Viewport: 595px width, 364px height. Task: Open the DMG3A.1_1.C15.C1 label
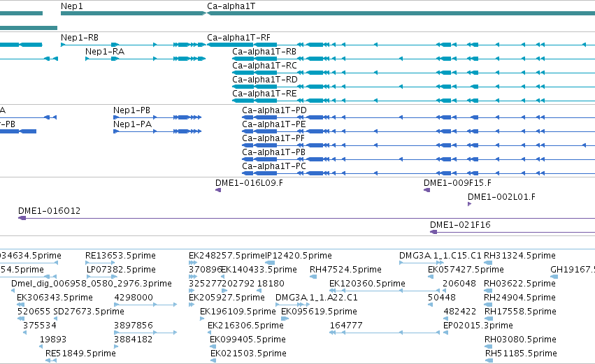440,256
